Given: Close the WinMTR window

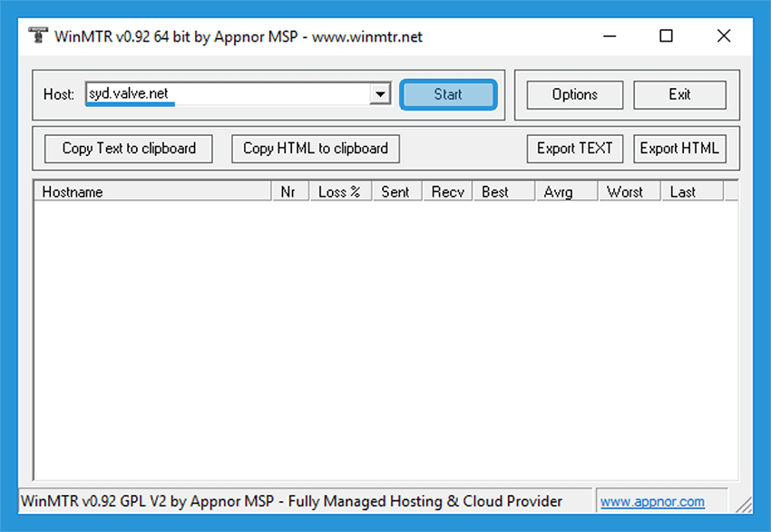Looking at the screenshot, I should [x=724, y=36].
